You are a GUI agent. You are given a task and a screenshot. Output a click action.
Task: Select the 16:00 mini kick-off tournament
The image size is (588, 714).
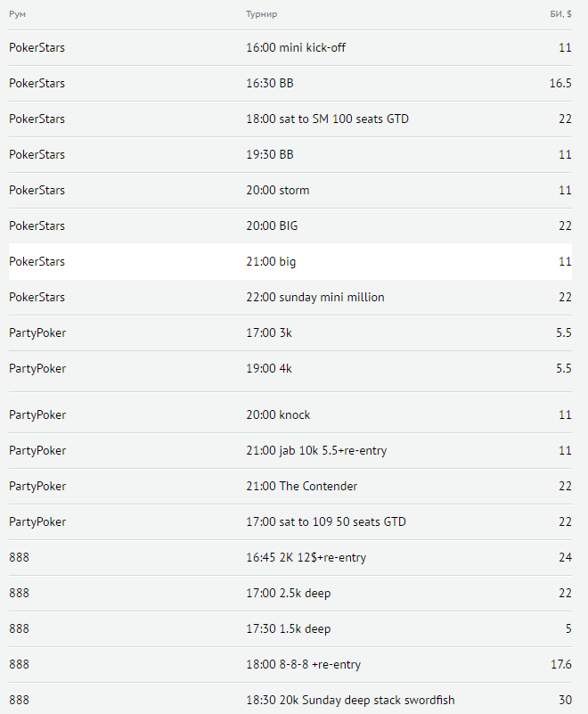click(x=295, y=47)
